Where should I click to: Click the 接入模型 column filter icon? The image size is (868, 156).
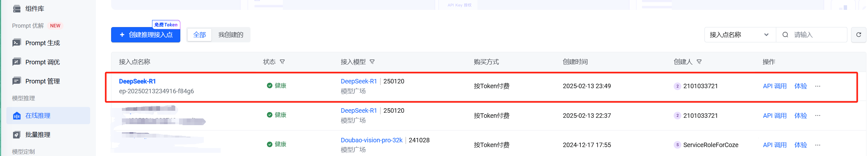(x=372, y=62)
